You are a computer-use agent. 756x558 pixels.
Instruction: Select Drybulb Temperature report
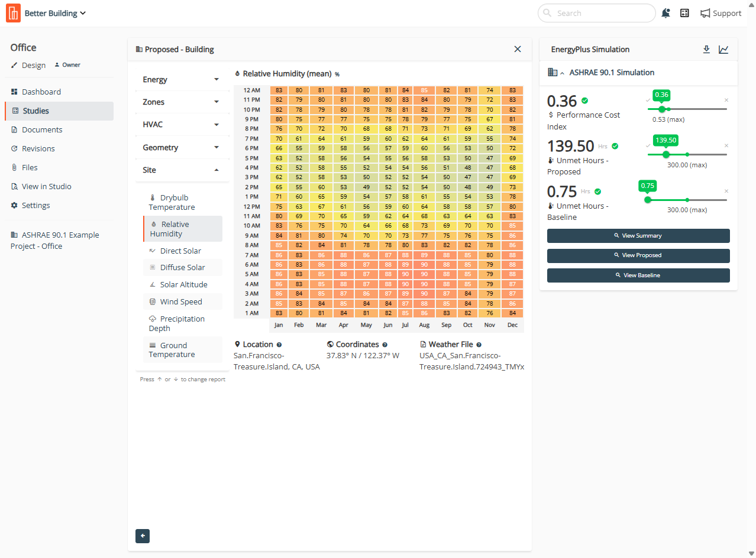tap(174, 202)
